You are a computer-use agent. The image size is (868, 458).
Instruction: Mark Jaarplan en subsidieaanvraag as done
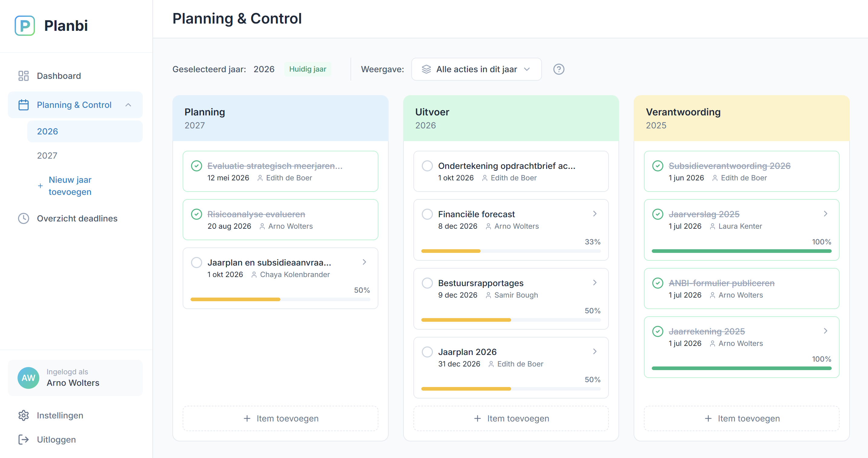pos(197,263)
